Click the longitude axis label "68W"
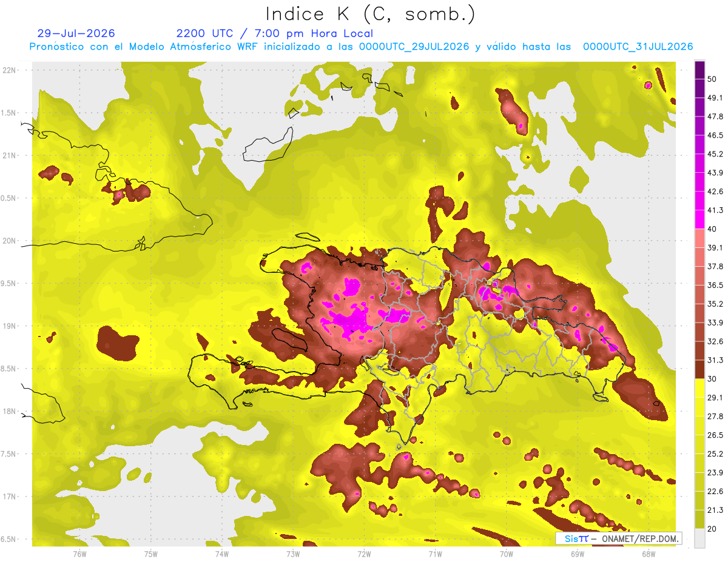This screenshot has width=728, height=562. [x=649, y=554]
